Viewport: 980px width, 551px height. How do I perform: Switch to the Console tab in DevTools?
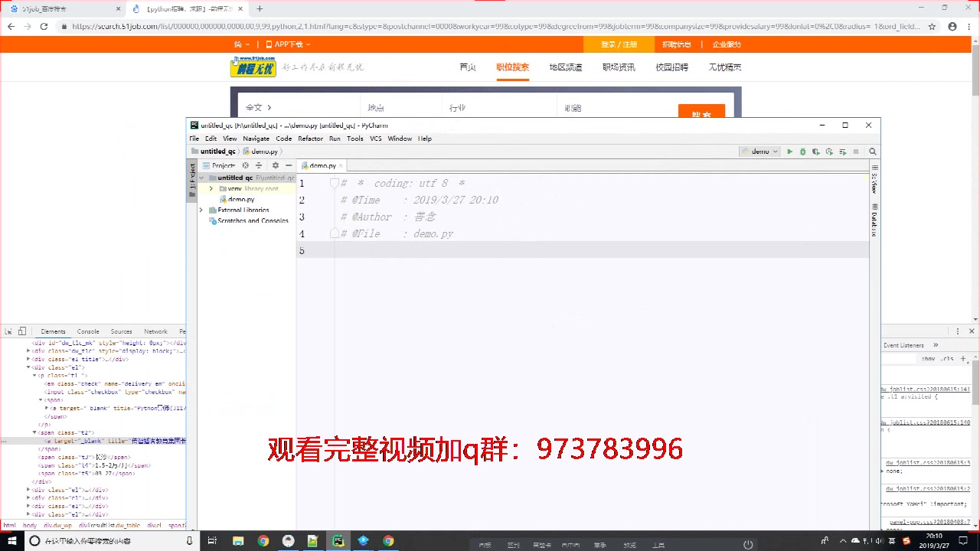87,331
